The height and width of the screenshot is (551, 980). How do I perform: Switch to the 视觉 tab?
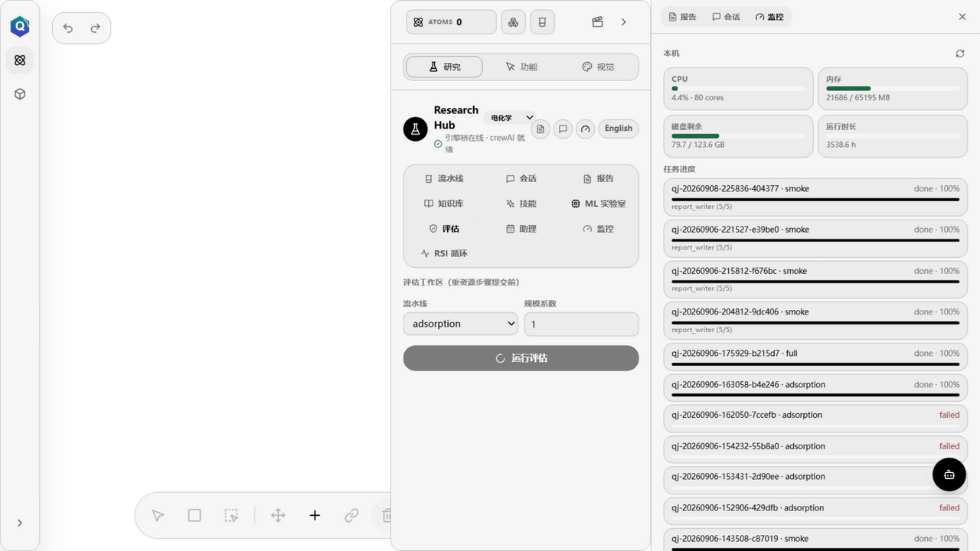pyautogui.click(x=598, y=67)
